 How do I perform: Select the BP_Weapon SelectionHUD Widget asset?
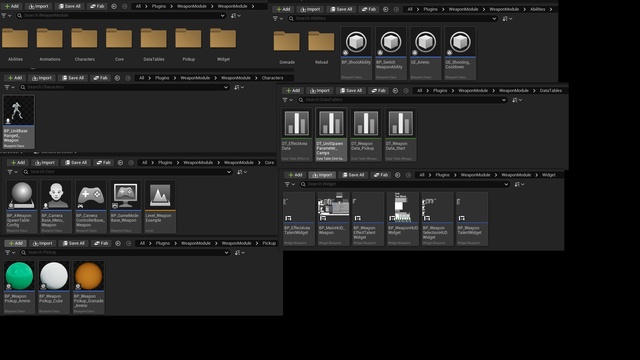point(437,219)
